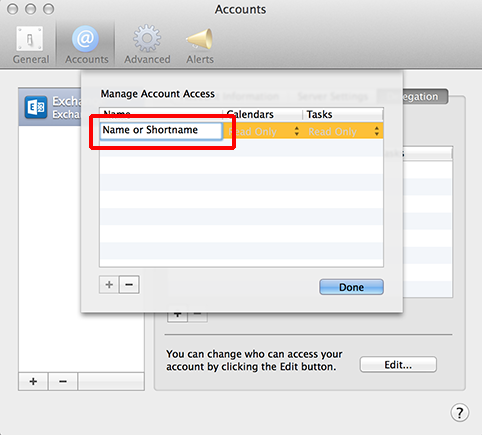Open the Alerts megaphone preferences

pos(200,46)
